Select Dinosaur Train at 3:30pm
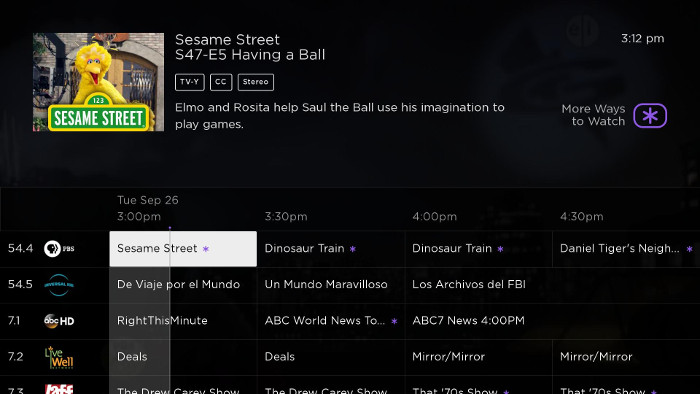Image resolution: width=700 pixels, height=394 pixels. [x=331, y=249]
